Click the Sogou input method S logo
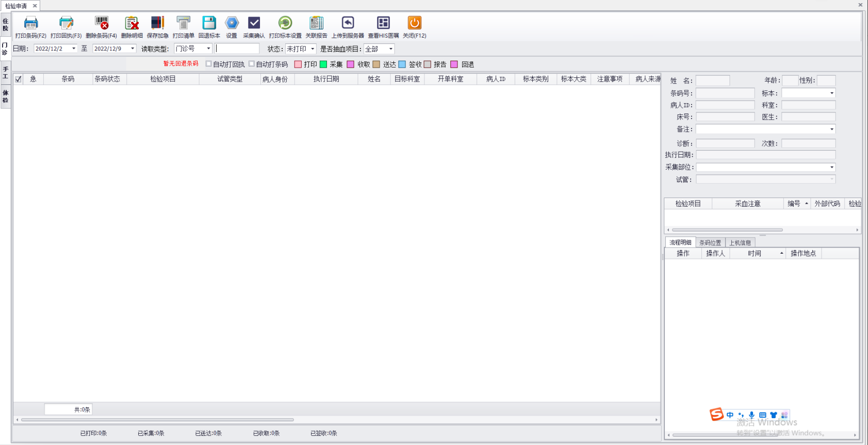This screenshot has height=445, width=868. 716,414
